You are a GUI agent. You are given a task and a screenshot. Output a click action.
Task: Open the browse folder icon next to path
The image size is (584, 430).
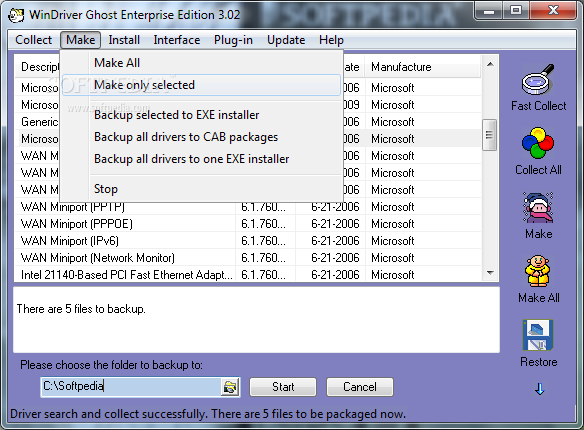[230, 387]
